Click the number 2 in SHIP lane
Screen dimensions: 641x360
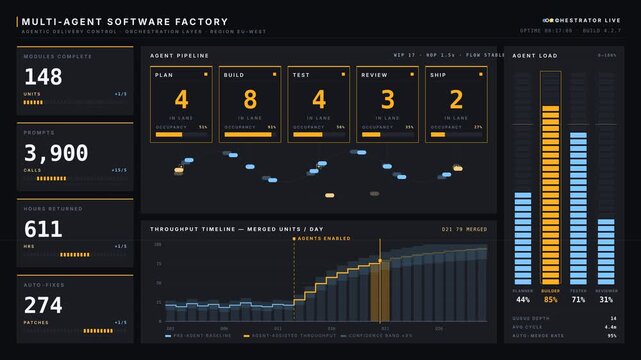(456, 99)
